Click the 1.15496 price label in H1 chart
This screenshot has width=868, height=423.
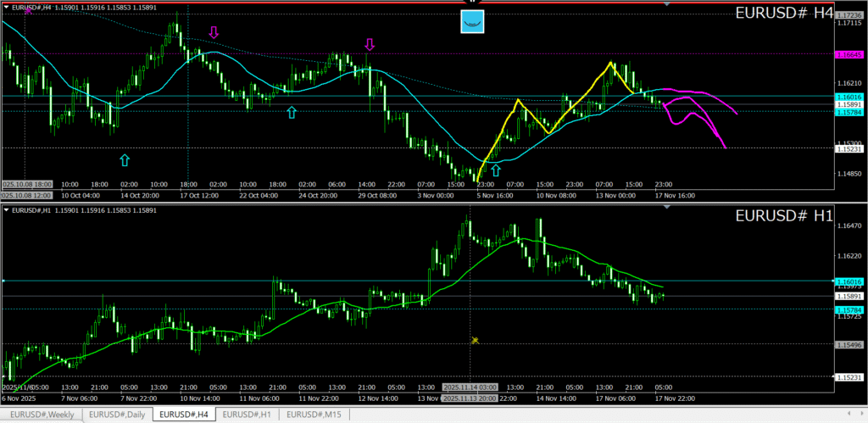point(849,345)
